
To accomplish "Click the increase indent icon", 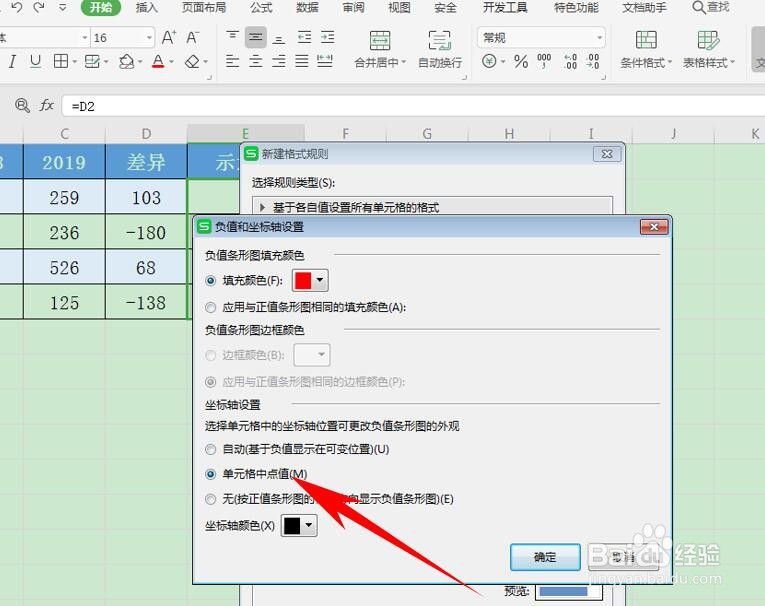I will [327, 37].
